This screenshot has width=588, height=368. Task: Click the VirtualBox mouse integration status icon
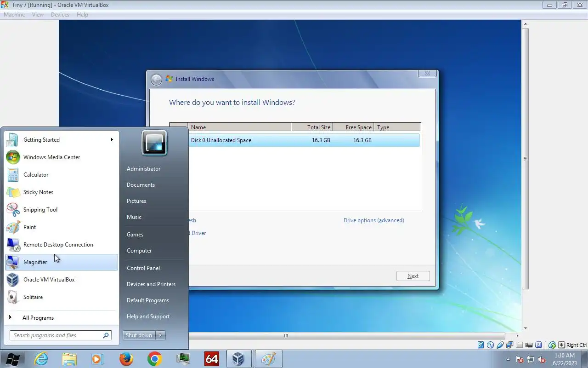tap(552, 345)
